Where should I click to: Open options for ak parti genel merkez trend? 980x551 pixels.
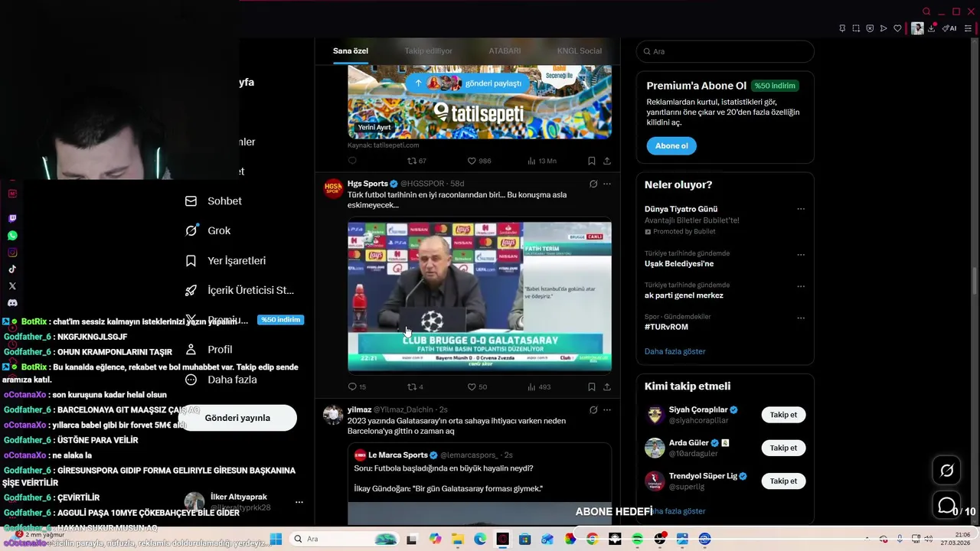(x=801, y=286)
